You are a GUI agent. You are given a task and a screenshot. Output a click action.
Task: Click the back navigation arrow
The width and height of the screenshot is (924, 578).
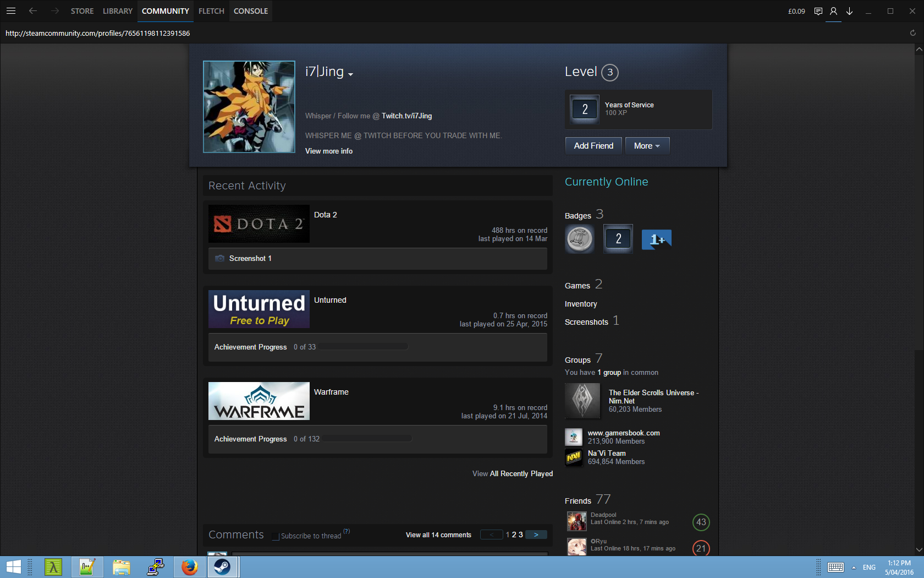coord(33,11)
